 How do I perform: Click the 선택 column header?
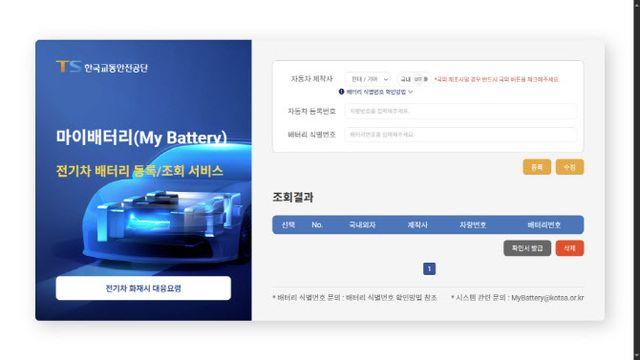pos(288,225)
